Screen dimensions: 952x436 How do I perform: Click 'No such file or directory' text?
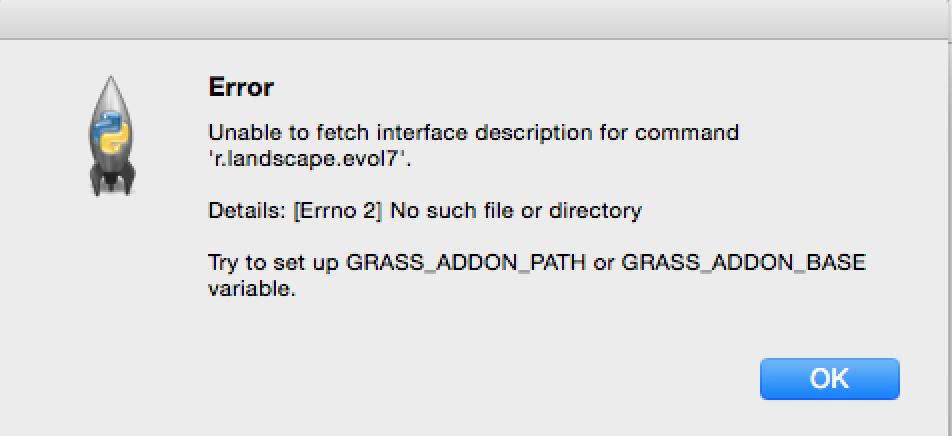[515, 211]
